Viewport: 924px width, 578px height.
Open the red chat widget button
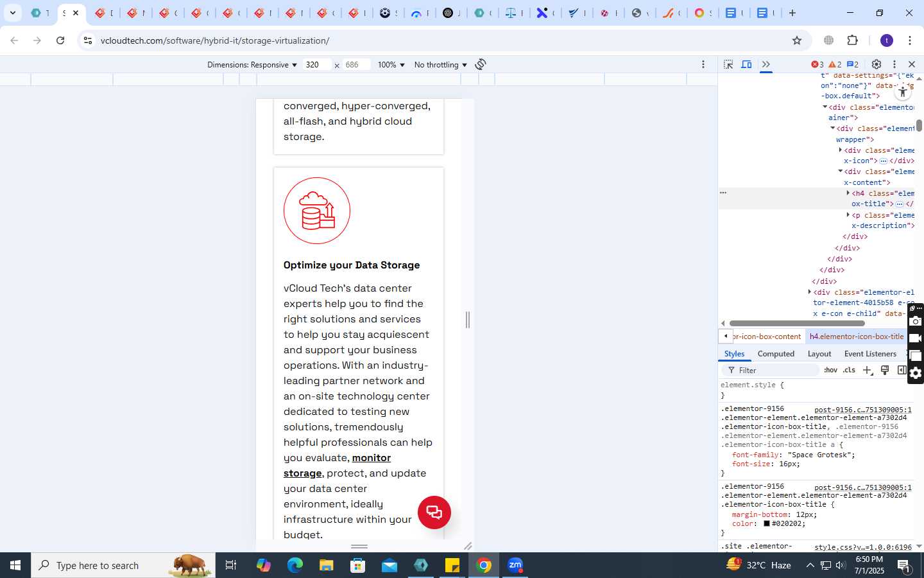click(434, 512)
